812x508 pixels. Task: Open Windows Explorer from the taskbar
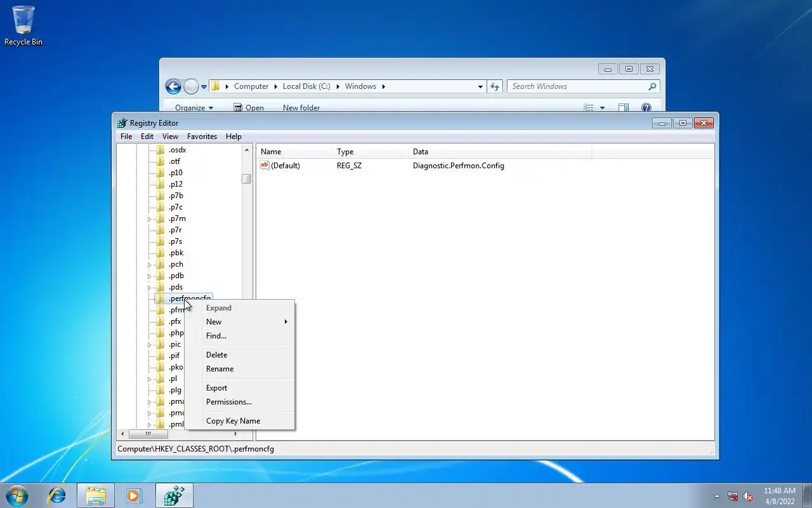click(96, 495)
